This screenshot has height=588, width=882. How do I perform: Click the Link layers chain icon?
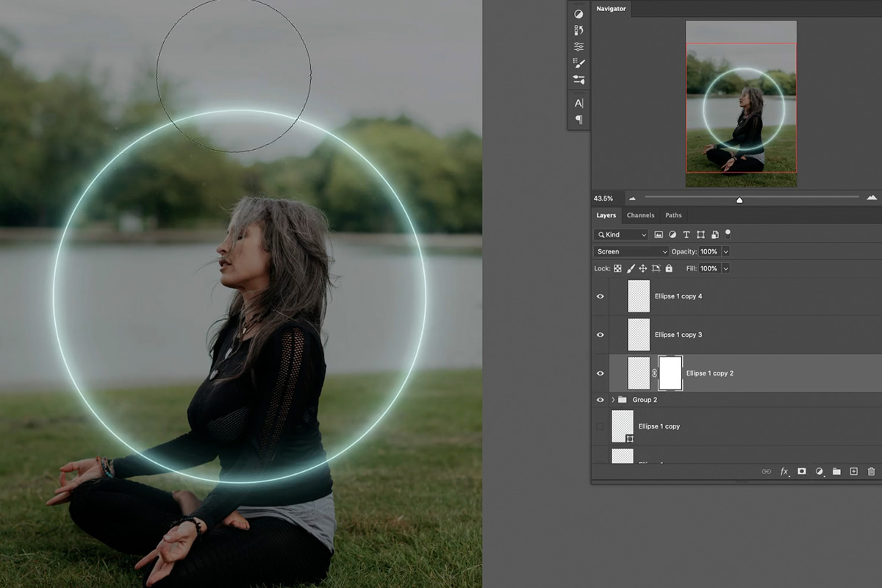(767, 471)
